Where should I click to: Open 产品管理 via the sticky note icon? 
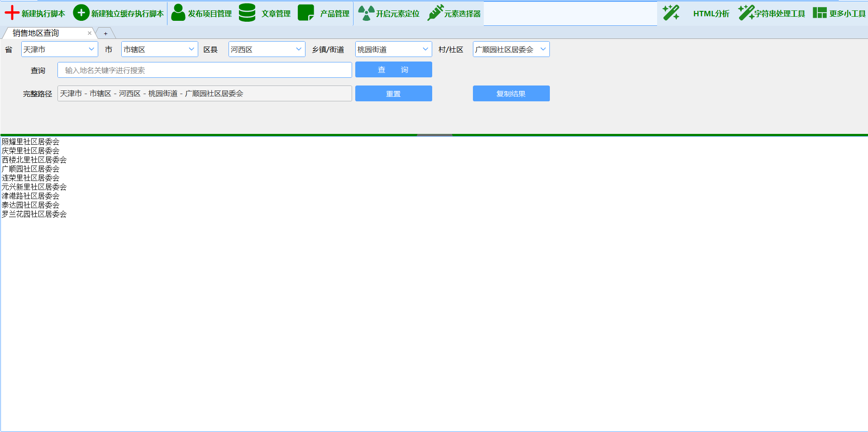click(306, 13)
